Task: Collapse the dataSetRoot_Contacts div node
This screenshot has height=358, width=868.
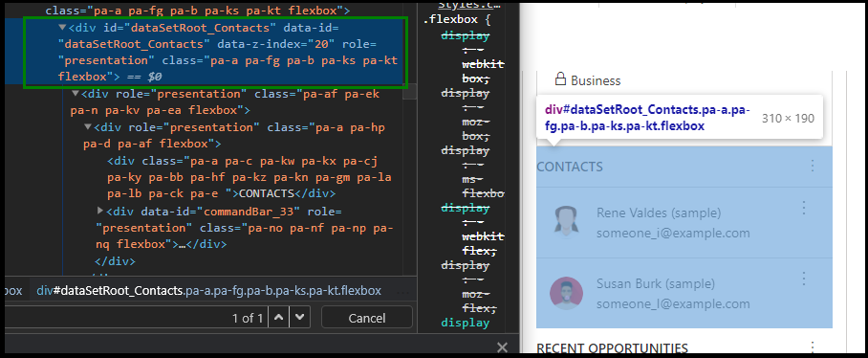Action: coord(62,27)
